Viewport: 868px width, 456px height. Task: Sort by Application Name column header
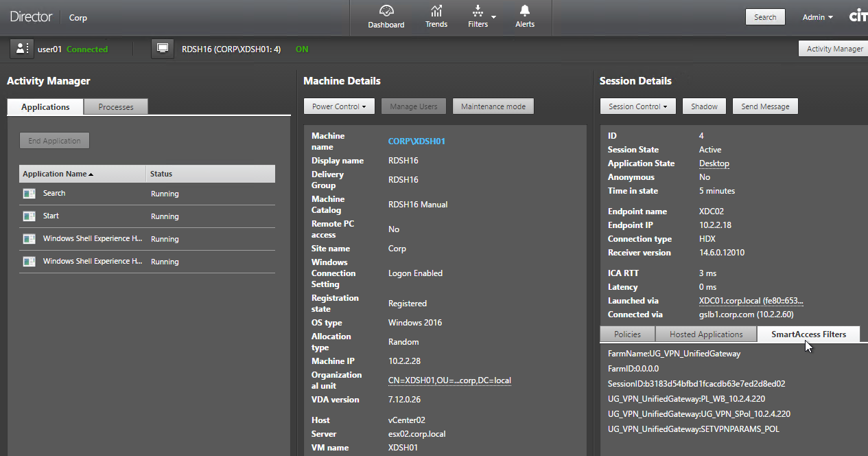[x=82, y=174]
